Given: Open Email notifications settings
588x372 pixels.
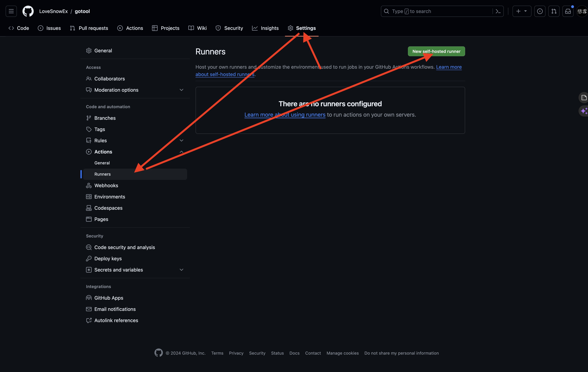Looking at the screenshot, I should (135, 309).
